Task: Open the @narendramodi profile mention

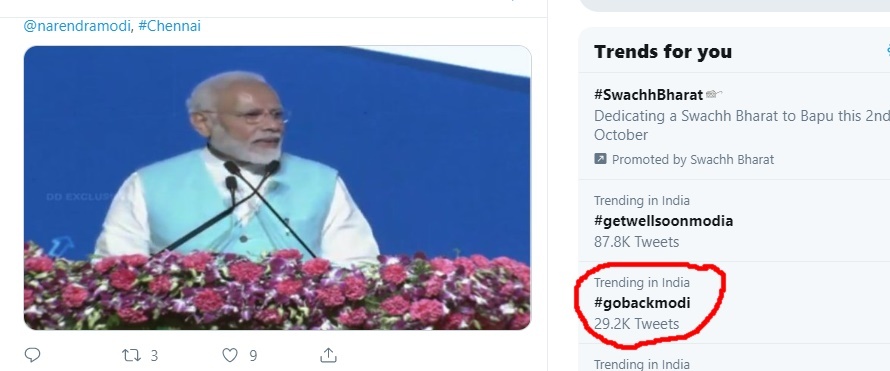Action: tap(77, 26)
